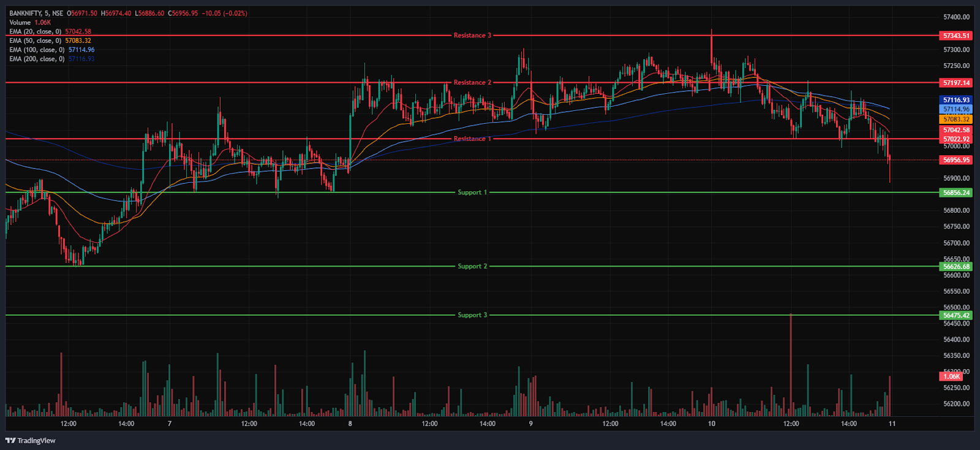
Task: Click the orange 57083.32 price tag
Action: coord(956,119)
